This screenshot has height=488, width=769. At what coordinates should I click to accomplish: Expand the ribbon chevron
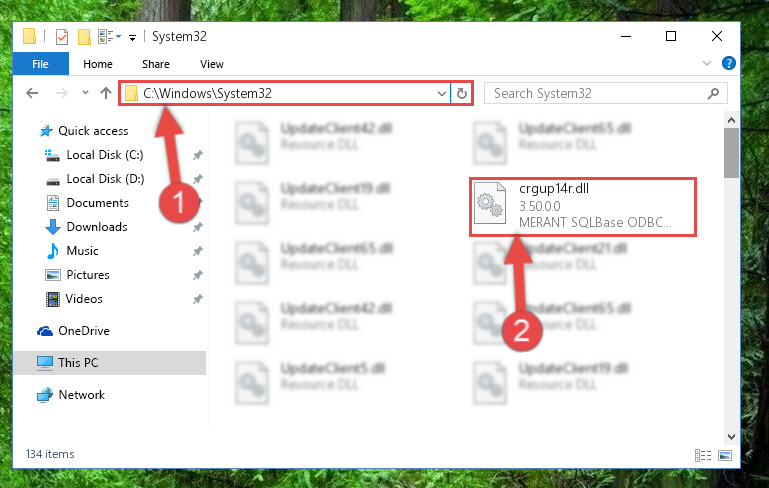coord(707,63)
